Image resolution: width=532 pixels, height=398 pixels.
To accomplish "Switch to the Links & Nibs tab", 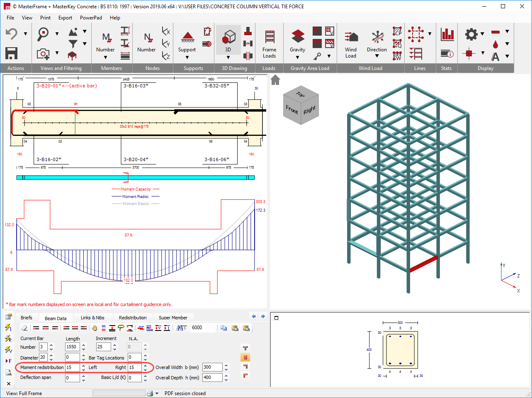I will 92,318.
